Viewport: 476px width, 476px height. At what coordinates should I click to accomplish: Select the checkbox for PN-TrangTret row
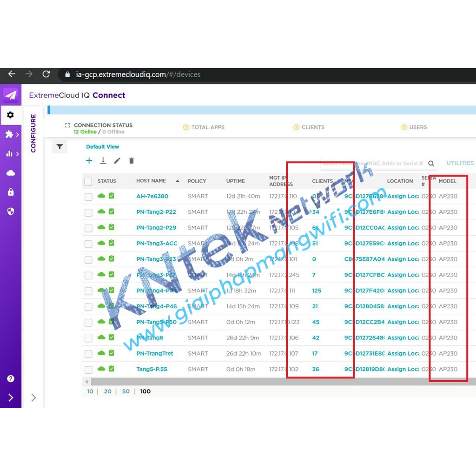[x=88, y=354]
